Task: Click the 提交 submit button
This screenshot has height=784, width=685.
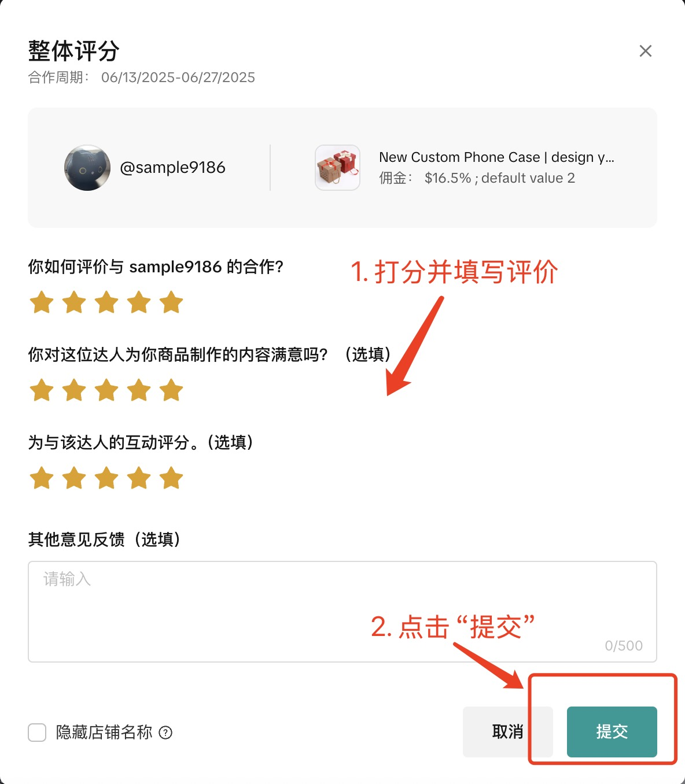Action: click(612, 731)
